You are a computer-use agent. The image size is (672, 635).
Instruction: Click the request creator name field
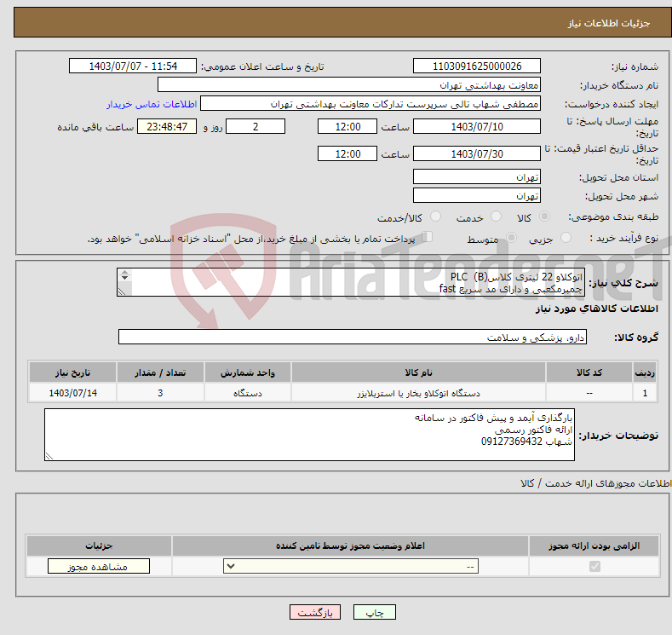[x=370, y=104]
